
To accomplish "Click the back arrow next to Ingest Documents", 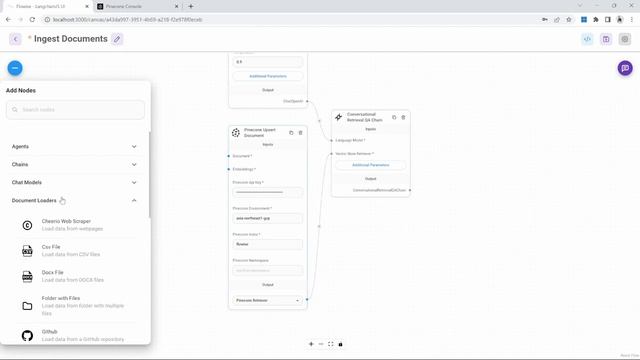I will (16, 39).
